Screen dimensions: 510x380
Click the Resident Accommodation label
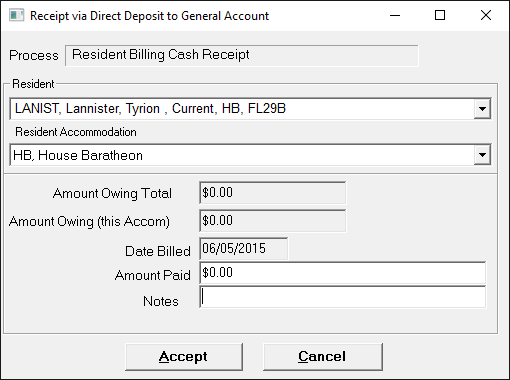[76, 132]
